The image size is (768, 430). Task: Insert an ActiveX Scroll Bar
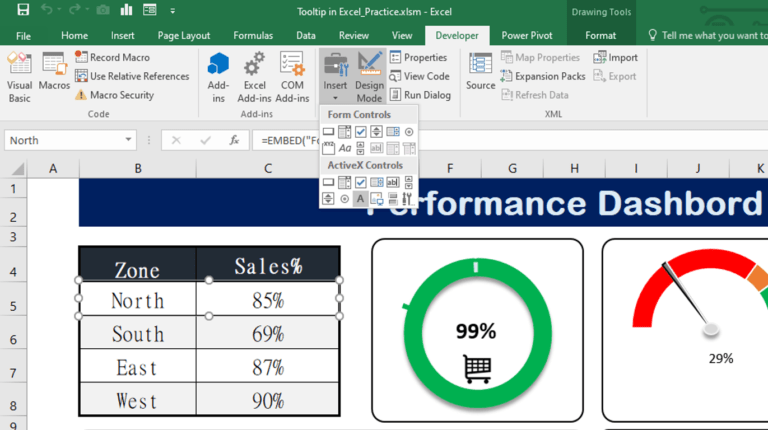pyautogui.click(x=409, y=182)
